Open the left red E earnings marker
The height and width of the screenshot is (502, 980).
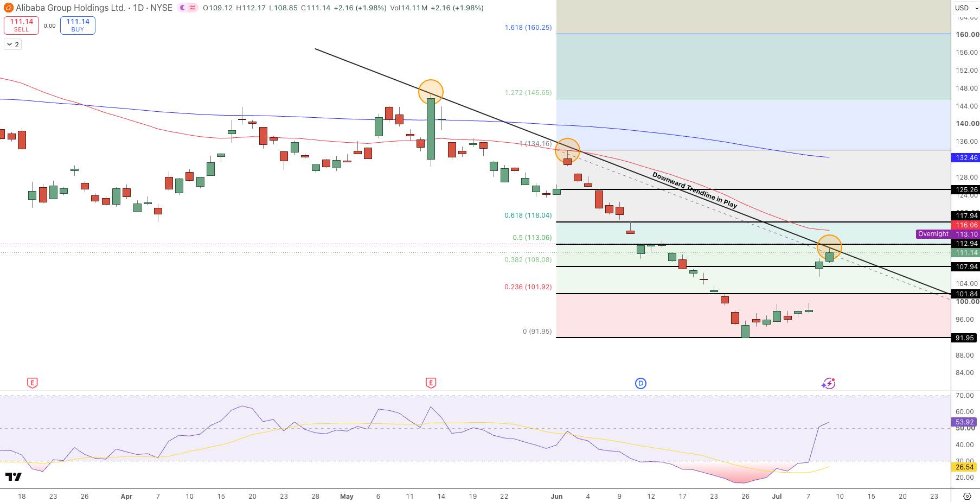[x=32, y=383]
